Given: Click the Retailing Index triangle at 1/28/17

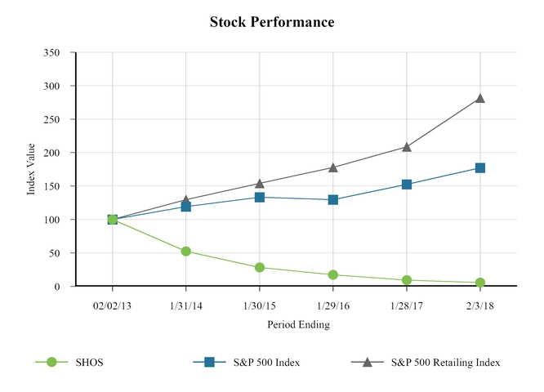Looking at the screenshot, I should point(407,147).
